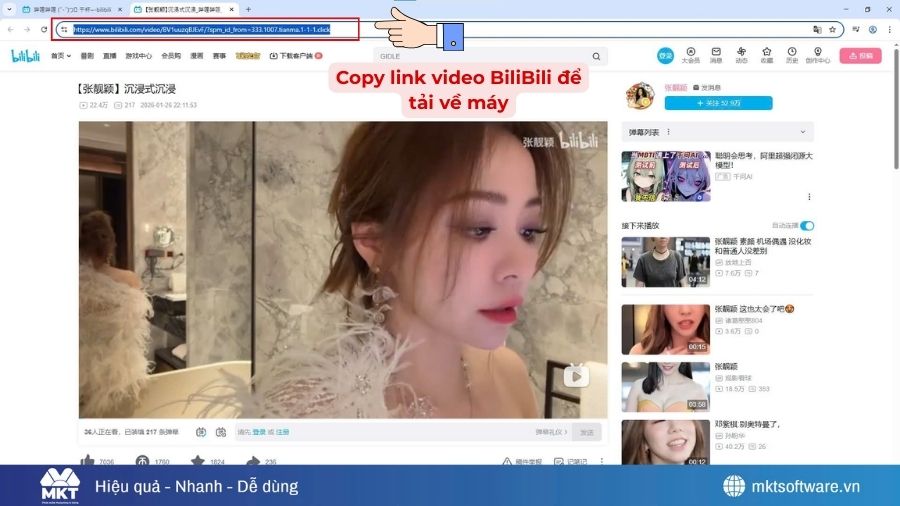Image resolution: width=900 pixels, height=506 pixels.
Task: Open the translate page icon in the address bar
Action: click(817, 29)
